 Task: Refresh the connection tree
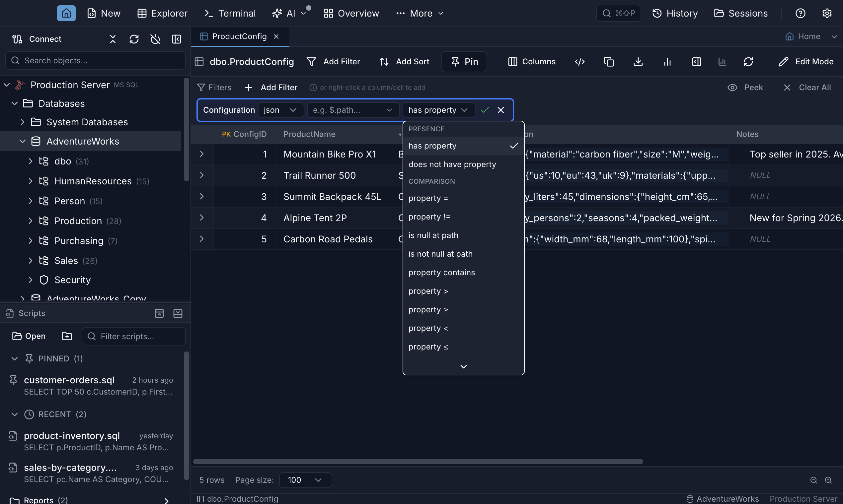click(134, 39)
